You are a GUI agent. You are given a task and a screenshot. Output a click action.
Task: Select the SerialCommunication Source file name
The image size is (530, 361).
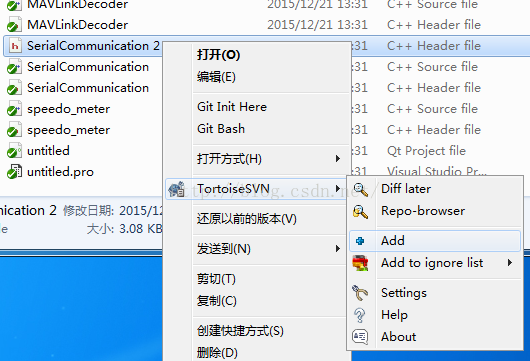tap(88, 67)
